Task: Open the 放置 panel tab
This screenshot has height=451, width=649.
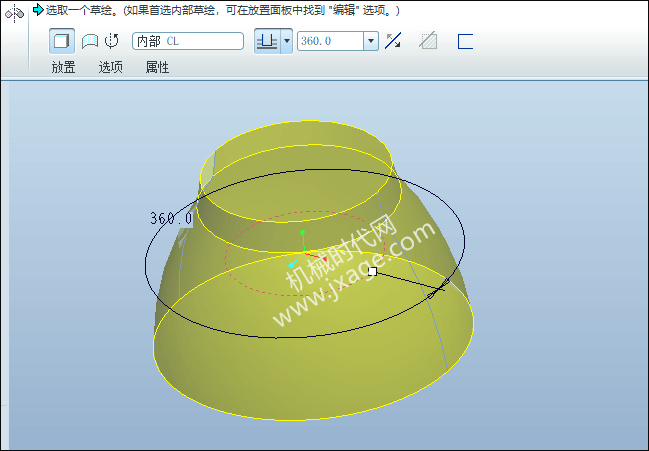Action: point(63,67)
